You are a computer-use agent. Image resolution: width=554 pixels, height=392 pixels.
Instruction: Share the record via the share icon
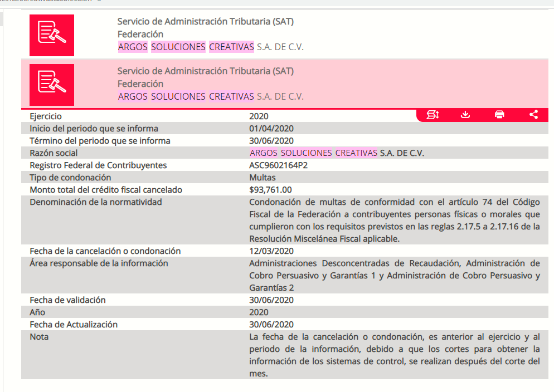[533, 115]
